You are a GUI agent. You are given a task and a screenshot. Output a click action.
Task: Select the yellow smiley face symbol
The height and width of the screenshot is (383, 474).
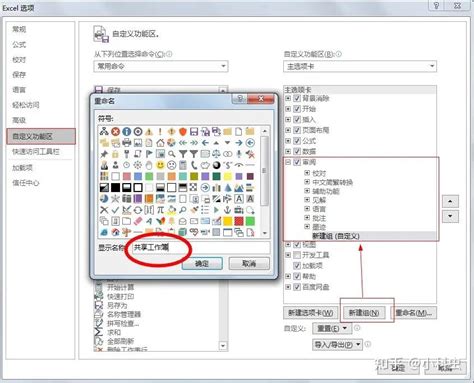coord(160,165)
